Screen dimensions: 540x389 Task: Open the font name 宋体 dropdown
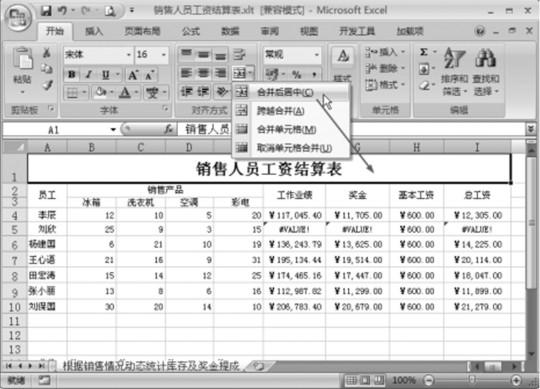pyautogui.click(x=128, y=54)
